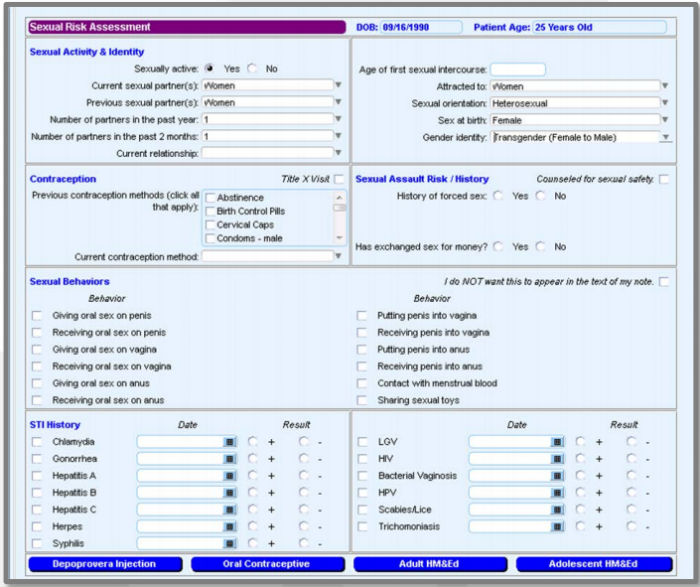This screenshot has width=700, height=587.
Task: Expand Previous sexual partner(s) dropdown
Action: tap(338, 102)
